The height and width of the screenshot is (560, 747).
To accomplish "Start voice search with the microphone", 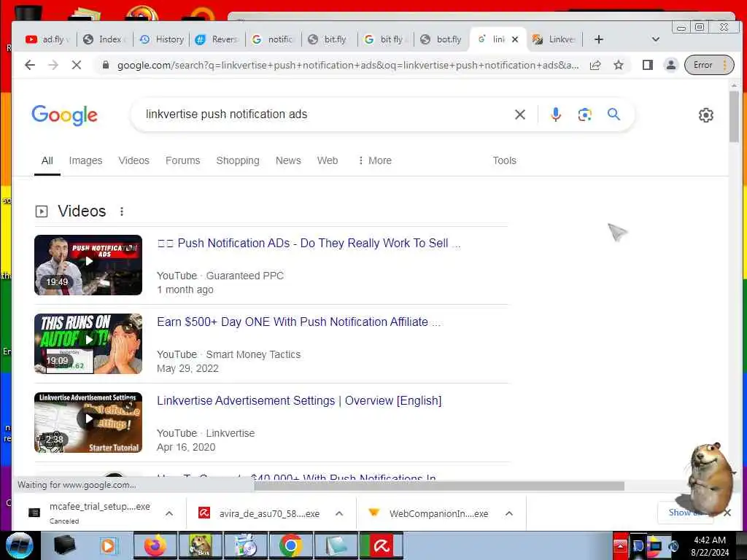I will click(555, 114).
